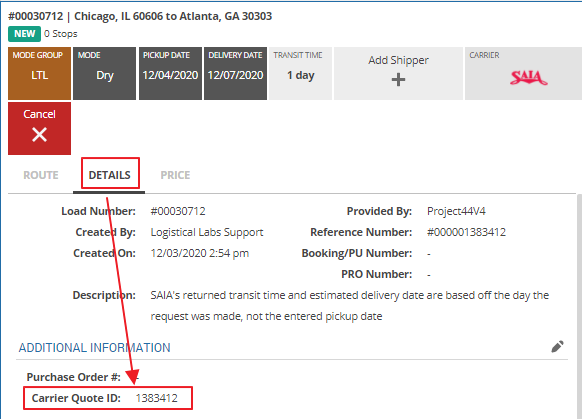
Task: Click the Add Shipper plus icon
Action: coord(398,79)
